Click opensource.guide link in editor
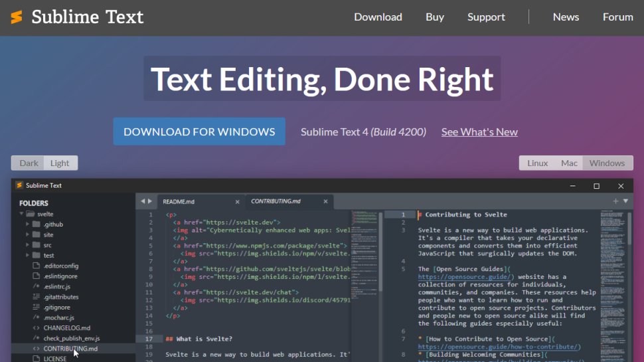The height and width of the screenshot is (362, 644). click(x=466, y=277)
